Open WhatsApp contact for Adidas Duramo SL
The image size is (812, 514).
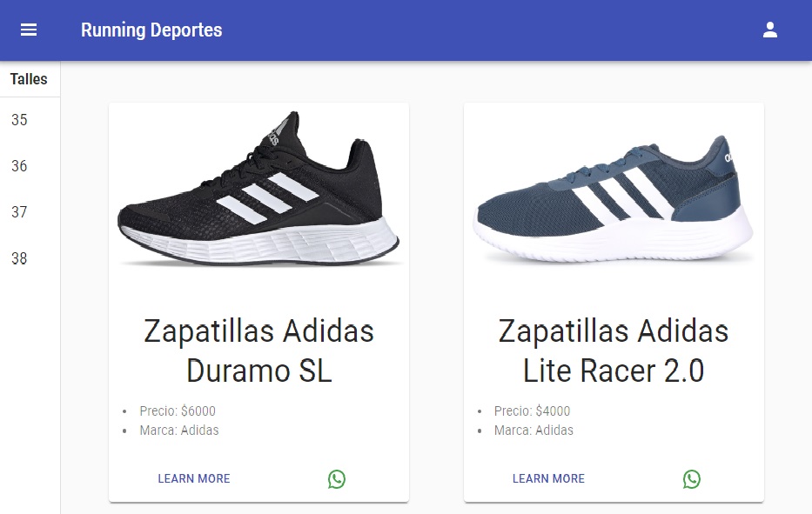337,478
